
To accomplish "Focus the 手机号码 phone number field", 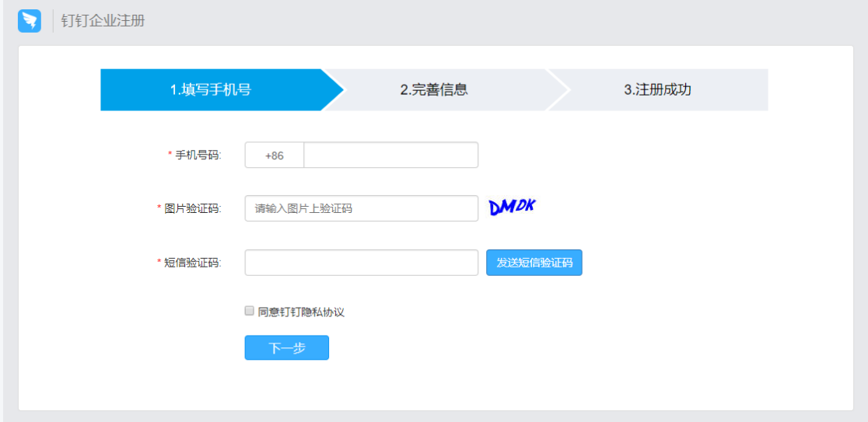I will pos(390,155).
